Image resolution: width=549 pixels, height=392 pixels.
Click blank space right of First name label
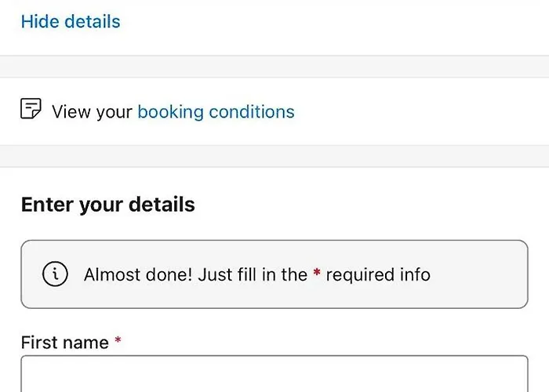pyautogui.click(x=329, y=343)
